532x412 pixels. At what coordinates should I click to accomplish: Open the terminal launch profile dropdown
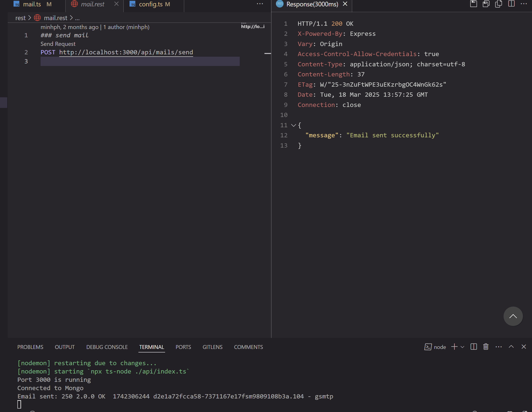click(462, 347)
